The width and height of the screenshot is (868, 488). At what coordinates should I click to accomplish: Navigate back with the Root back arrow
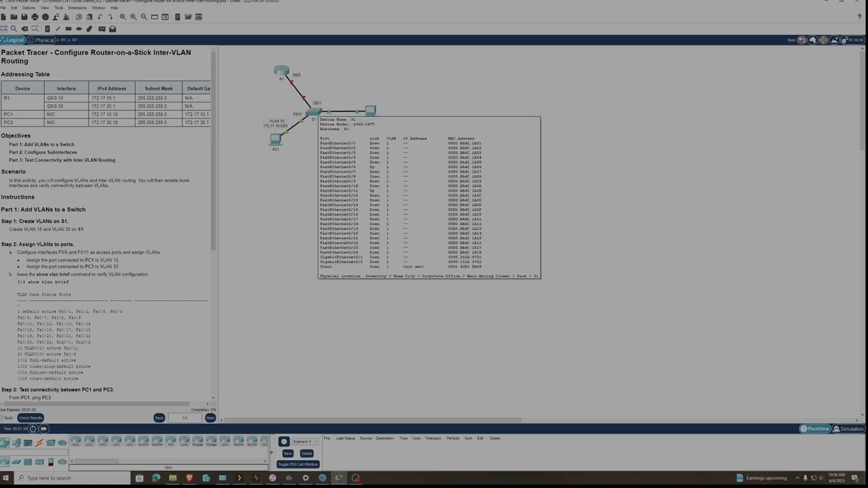point(802,40)
